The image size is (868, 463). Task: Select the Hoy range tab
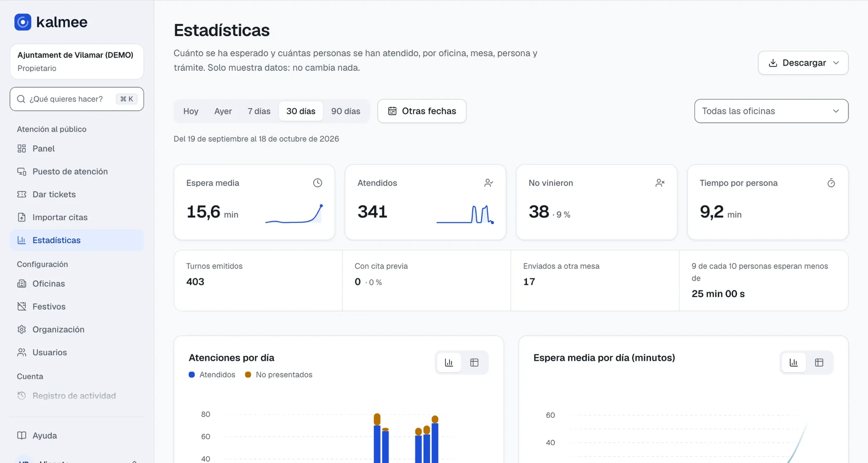click(x=191, y=111)
